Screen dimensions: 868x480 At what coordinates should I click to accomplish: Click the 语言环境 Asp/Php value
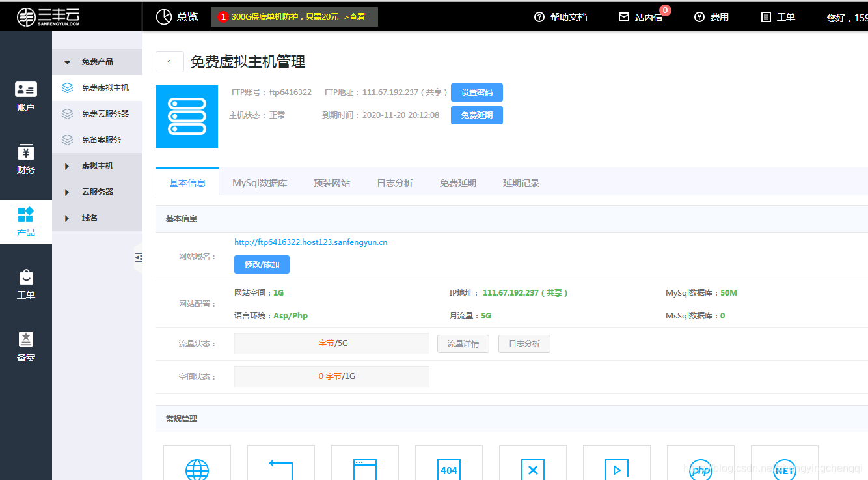pyautogui.click(x=290, y=316)
